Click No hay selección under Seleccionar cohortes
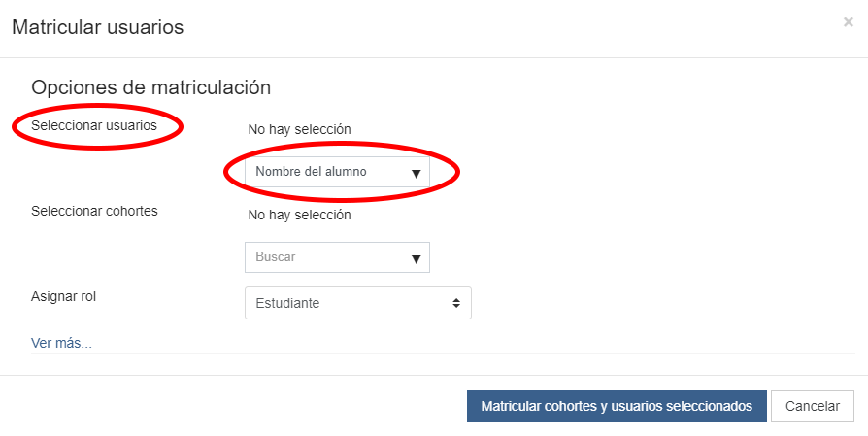868x436 pixels. [299, 215]
